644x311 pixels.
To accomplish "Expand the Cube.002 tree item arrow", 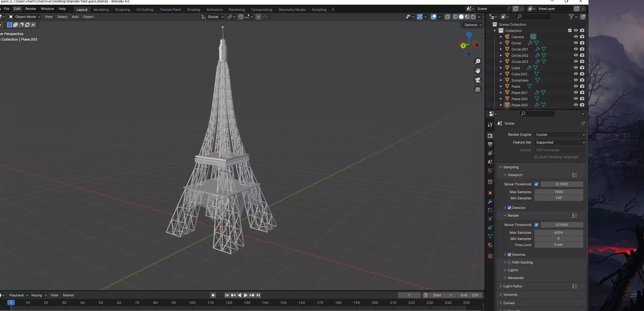I will point(501,74).
